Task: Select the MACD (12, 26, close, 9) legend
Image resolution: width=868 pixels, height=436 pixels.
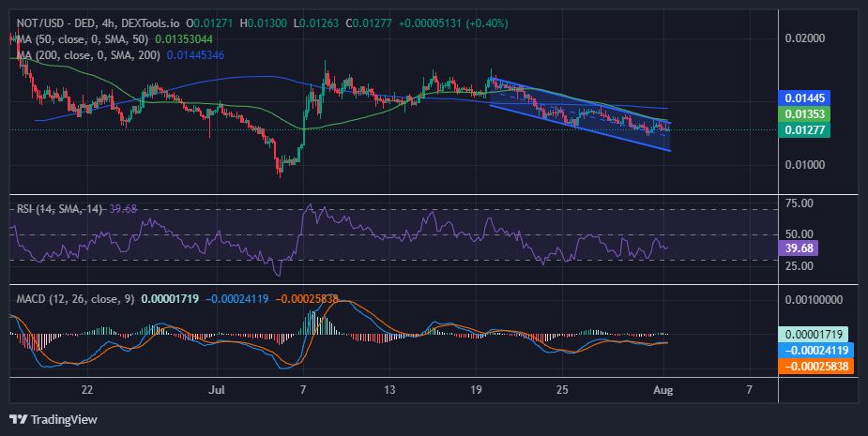Action: coord(75,299)
